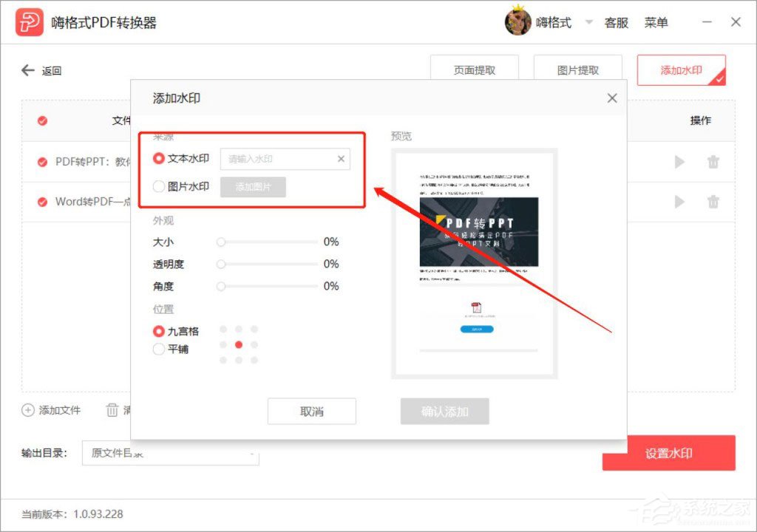Click the red 设置水印 button
This screenshot has width=757, height=532.
[x=668, y=453]
